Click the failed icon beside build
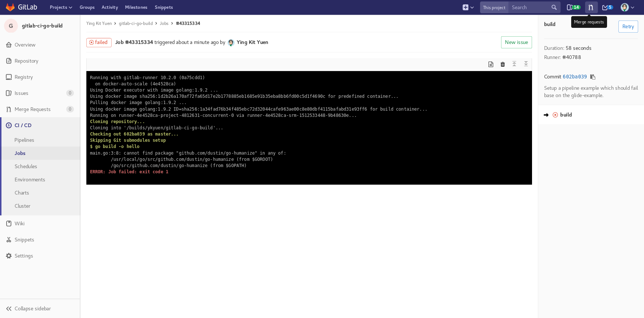The height and width of the screenshot is (318, 644). coord(555,115)
